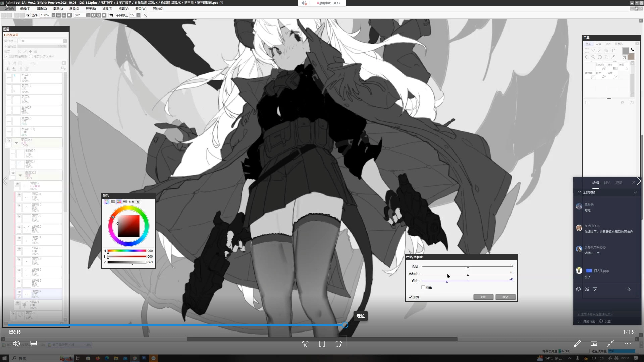Switch to the 讨论 tab
The height and width of the screenshot is (362, 644).
pyautogui.click(x=607, y=183)
